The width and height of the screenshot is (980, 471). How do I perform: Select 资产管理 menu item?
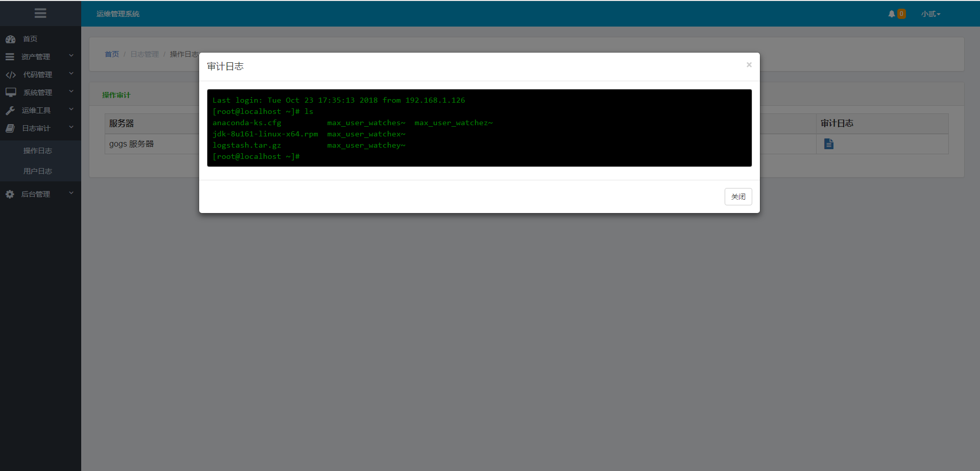(36, 57)
